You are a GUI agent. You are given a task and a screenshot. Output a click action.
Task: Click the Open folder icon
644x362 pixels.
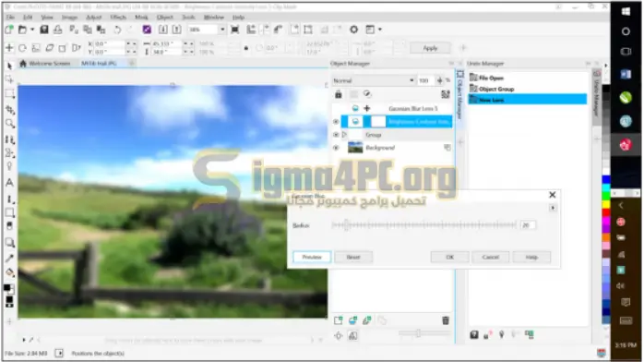point(22,30)
